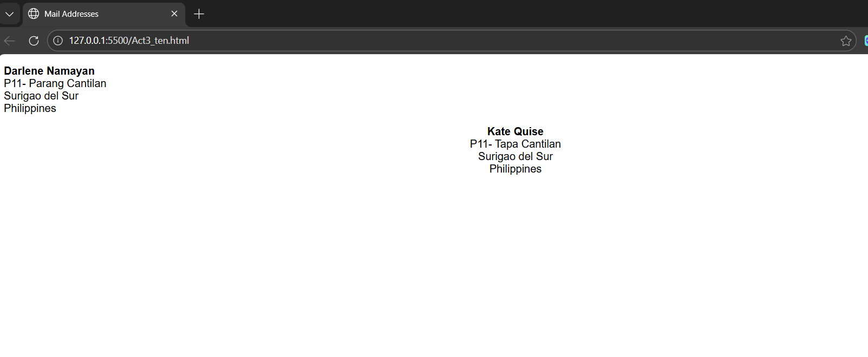Click Surigao del Sur under Darlene's address
The height and width of the screenshot is (357, 868).
(41, 96)
